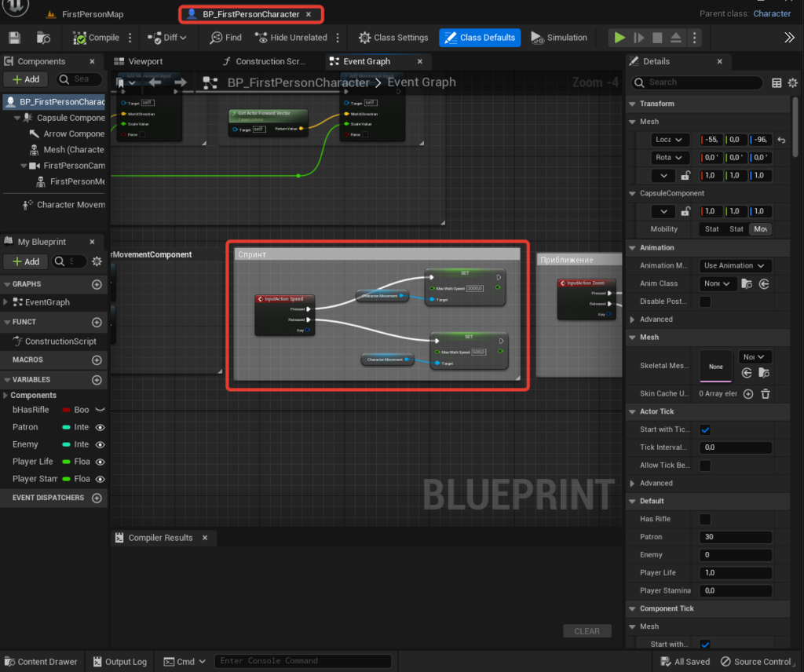Screen dimensions: 804x672
Task: Click the Patron value input field
Action: [735, 537]
